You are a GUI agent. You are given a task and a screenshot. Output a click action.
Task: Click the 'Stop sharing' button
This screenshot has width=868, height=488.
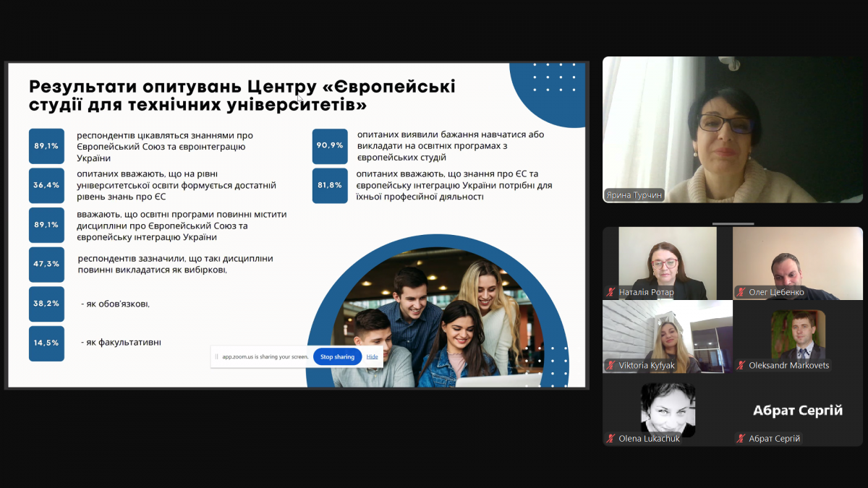pyautogui.click(x=337, y=356)
